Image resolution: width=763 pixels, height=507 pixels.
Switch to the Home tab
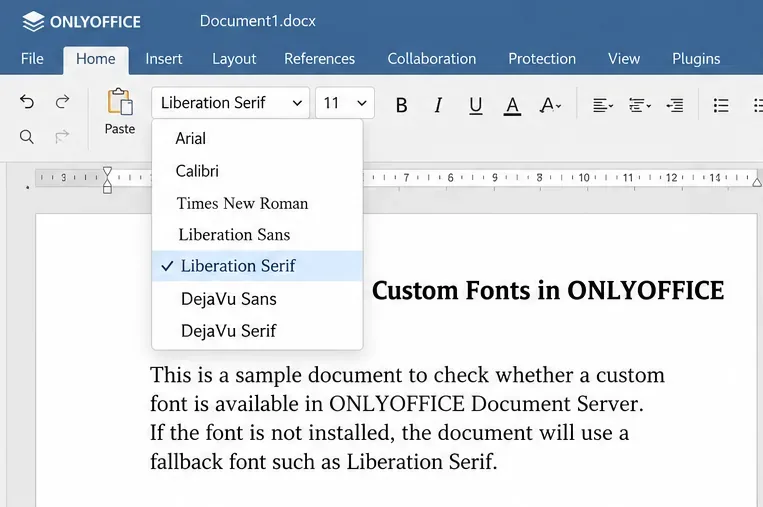coord(96,59)
